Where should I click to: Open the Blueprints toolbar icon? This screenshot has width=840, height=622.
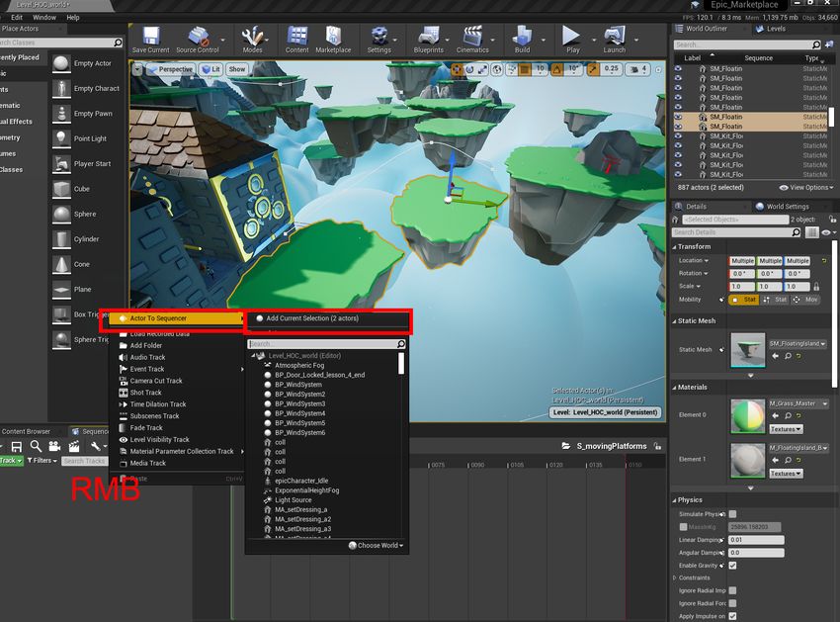click(x=429, y=37)
